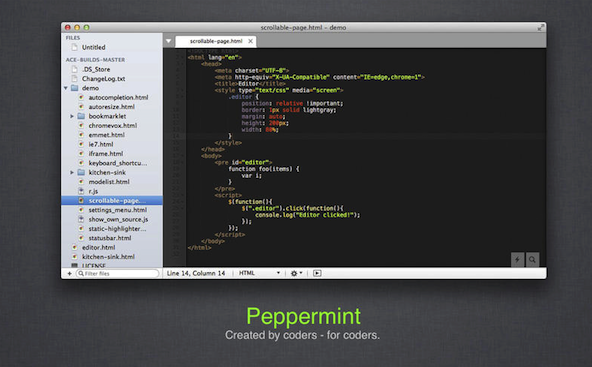Open chromevox.html
592x367 pixels.
click(x=112, y=125)
